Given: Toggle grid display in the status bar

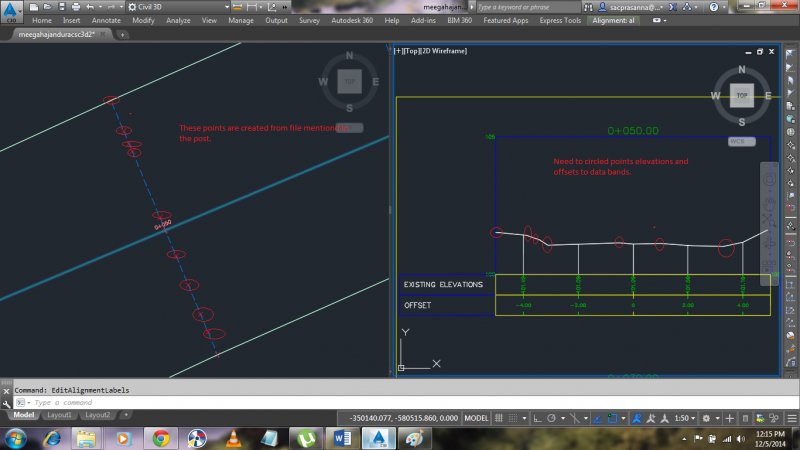Looking at the screenshot, I should coord(501,416).
